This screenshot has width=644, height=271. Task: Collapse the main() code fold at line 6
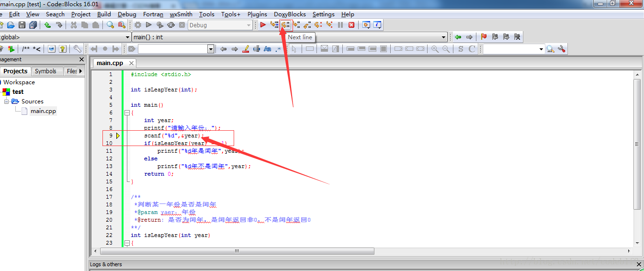point(127,113)
